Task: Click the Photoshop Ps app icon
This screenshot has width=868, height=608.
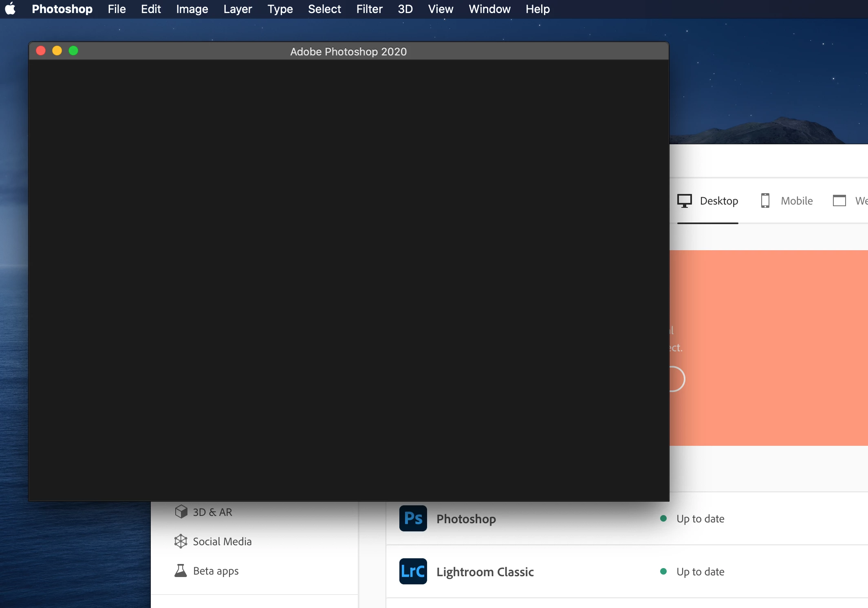Action: pos(413,518)
